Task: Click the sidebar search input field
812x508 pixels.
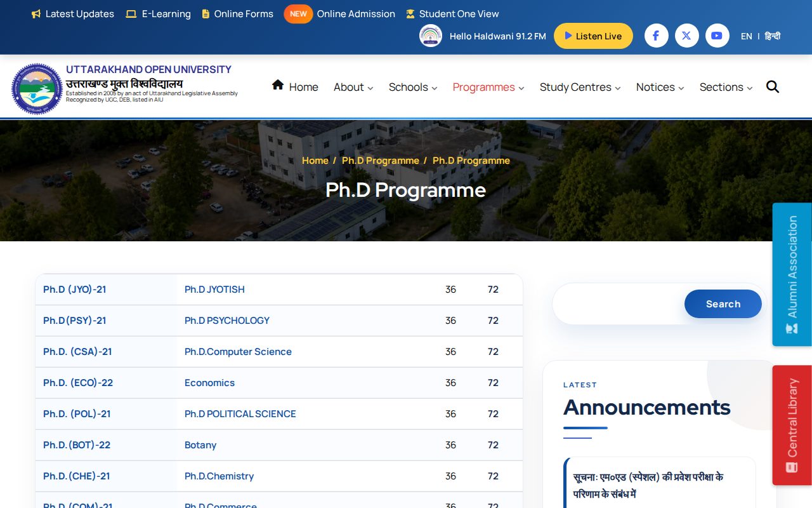Action: (x=619, y=304)
